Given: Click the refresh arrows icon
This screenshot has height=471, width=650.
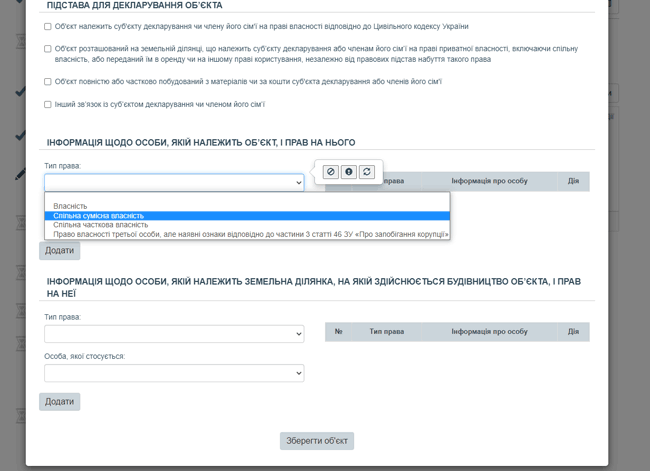Looking at the screenshot, I should point(367,172).
